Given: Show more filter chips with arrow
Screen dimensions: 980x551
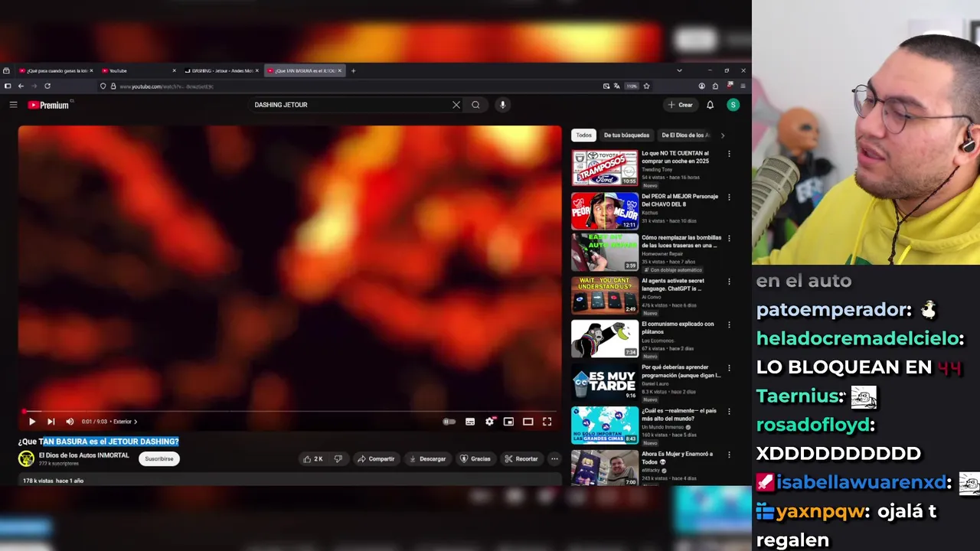Looking at the screenshot, I should (x=722, y=135).
